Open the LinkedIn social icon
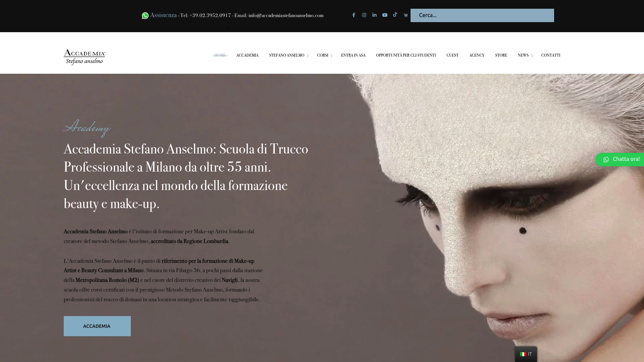Screen dimensions: 644x362 [374, 15]
